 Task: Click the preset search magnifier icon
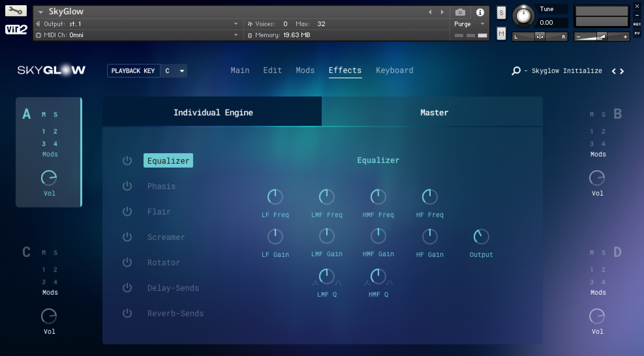516,71
